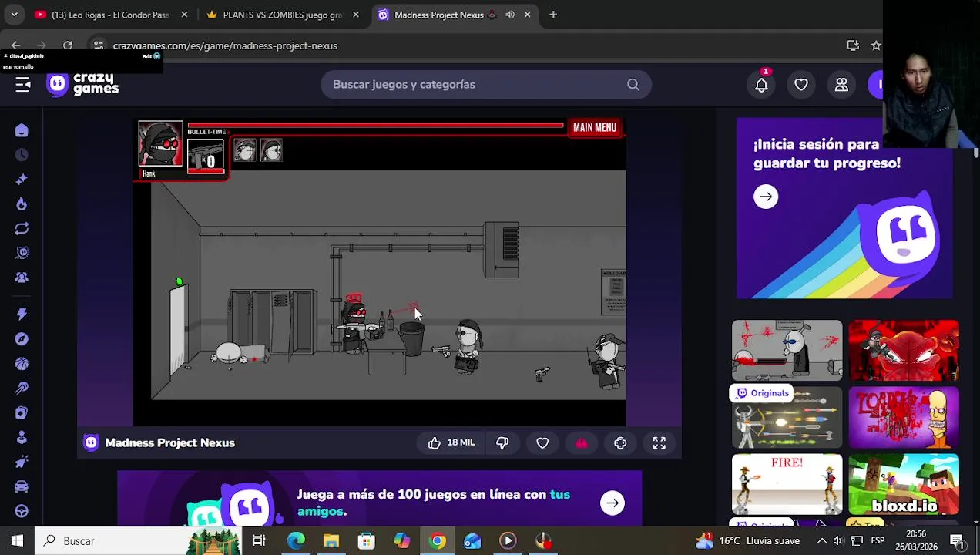Focus the Buscar juegos y categorías field
This screenshot has height=555, width=980.
[485, 85]
